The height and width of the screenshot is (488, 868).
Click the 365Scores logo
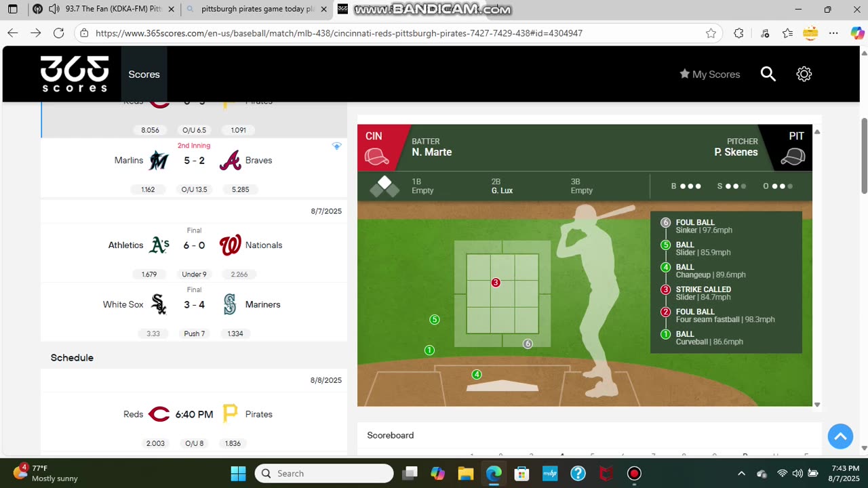74,74
